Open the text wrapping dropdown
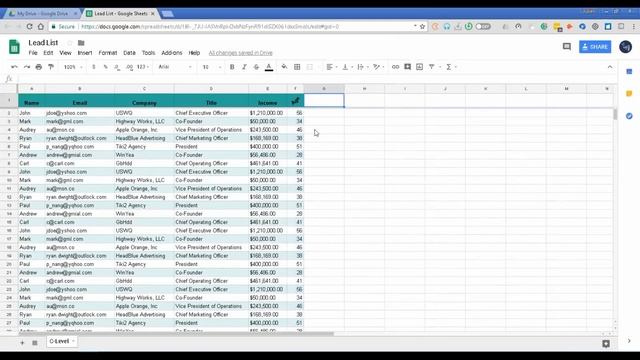Screen dimensions: 640x360 [362, 67]
